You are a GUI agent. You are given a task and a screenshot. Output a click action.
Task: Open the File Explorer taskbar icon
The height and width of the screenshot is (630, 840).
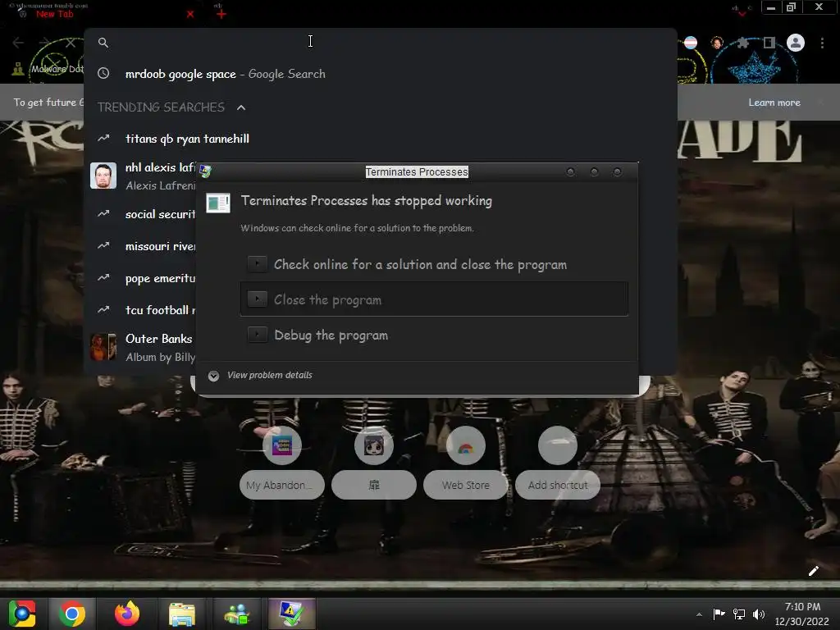182,614
